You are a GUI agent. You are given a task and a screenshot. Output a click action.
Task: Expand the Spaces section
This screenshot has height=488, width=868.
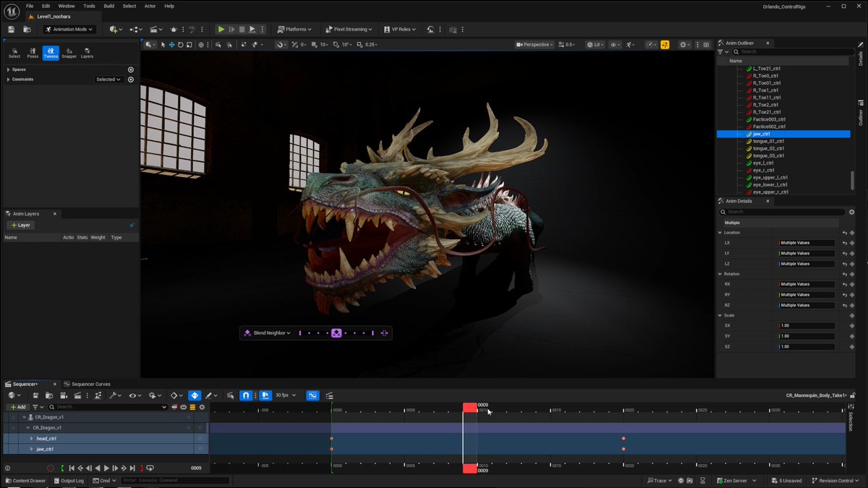point(8,69)
